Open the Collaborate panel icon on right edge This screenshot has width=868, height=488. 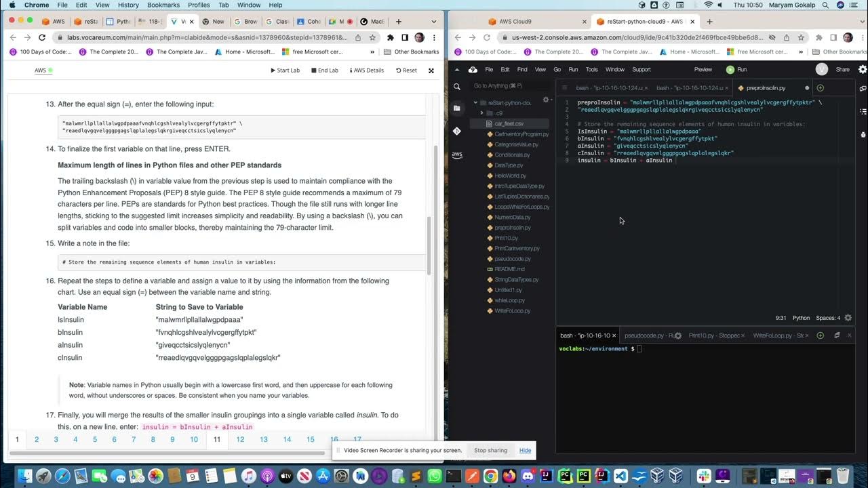863,88
